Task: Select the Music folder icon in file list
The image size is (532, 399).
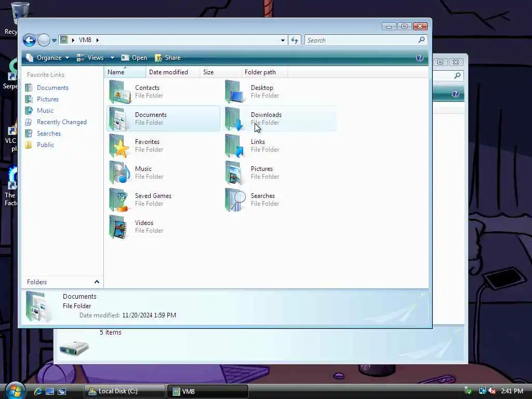Action: pos(119,172)
